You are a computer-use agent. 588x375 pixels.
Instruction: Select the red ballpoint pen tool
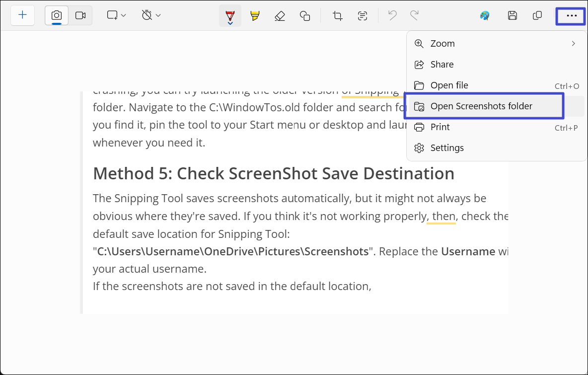pyautogui.click(x=230, y=15)
